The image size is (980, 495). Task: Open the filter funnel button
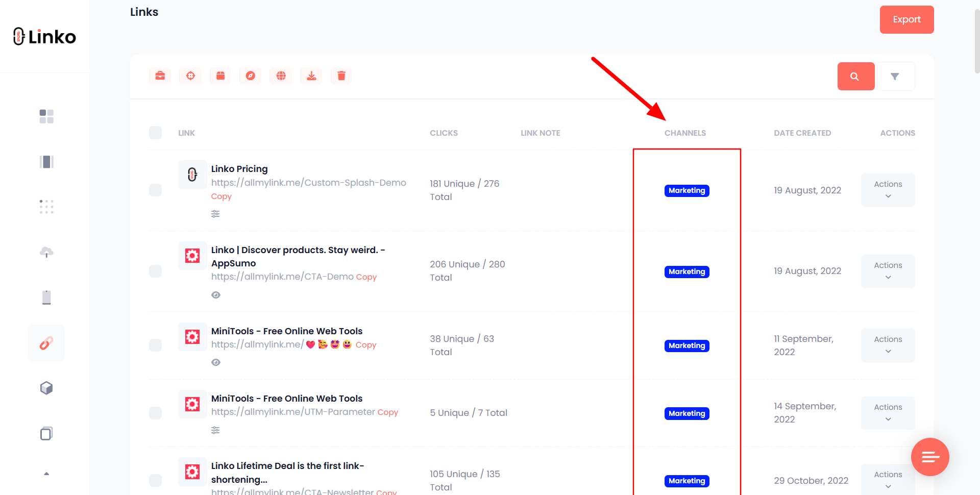895,77
